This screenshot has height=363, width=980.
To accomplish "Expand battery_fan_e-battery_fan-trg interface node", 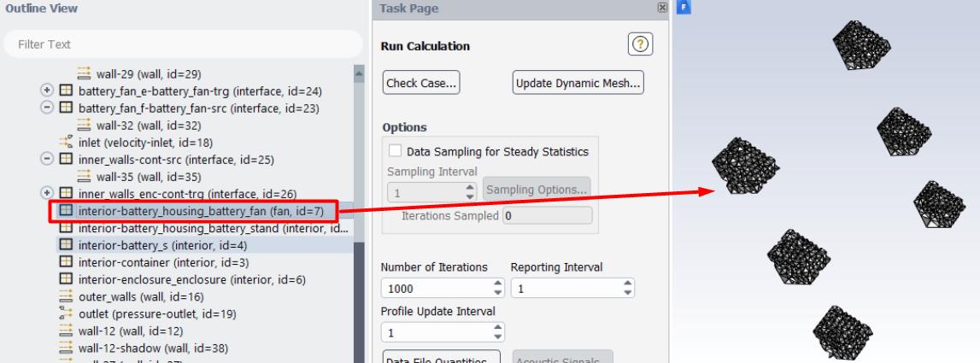I will pos(47,91).
